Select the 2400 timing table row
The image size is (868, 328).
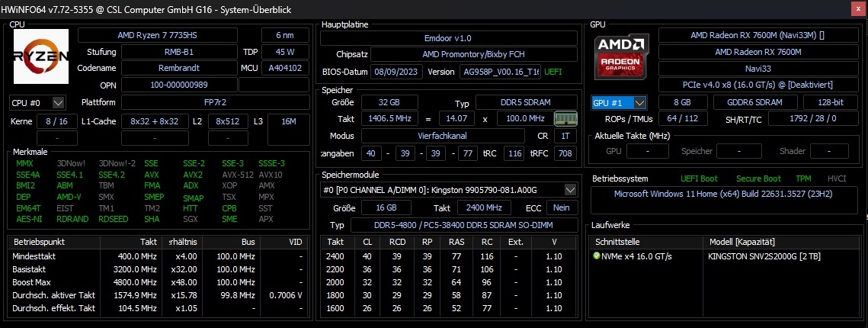449,256
